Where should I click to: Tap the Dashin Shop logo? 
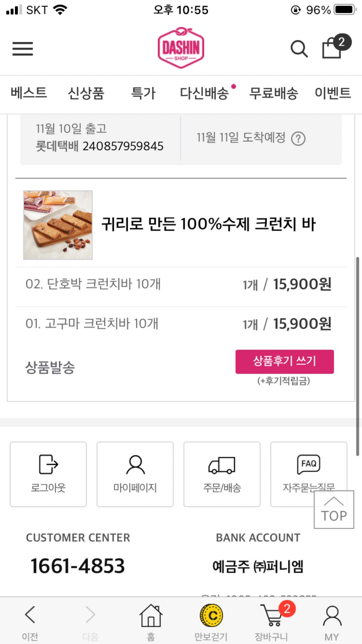point(181,48)
